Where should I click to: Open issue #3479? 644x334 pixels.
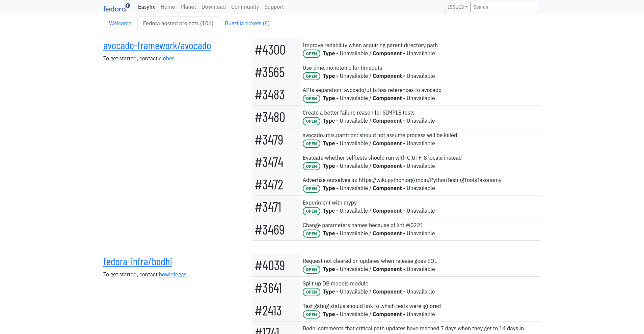pos(269,140)
